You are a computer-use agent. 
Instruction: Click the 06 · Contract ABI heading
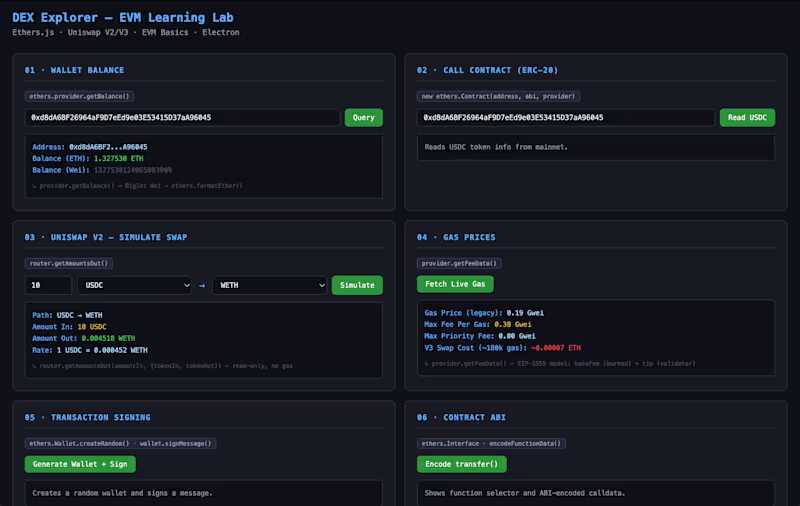tap(461, 417)
